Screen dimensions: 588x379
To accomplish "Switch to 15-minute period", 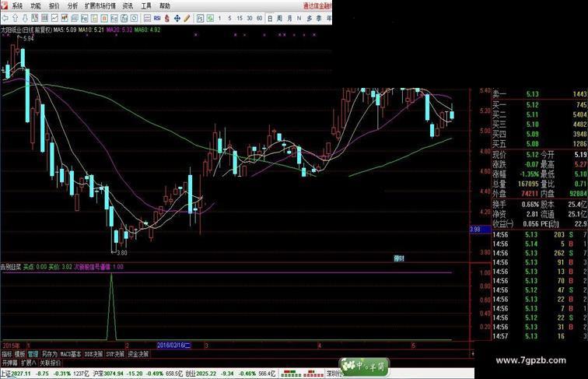I will [240, 18].
